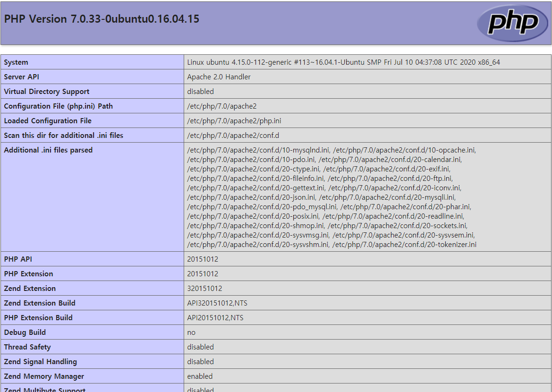The image size is (552, 392).
Task: Click Virtual Directory Support label
Action: coord(46,92)
